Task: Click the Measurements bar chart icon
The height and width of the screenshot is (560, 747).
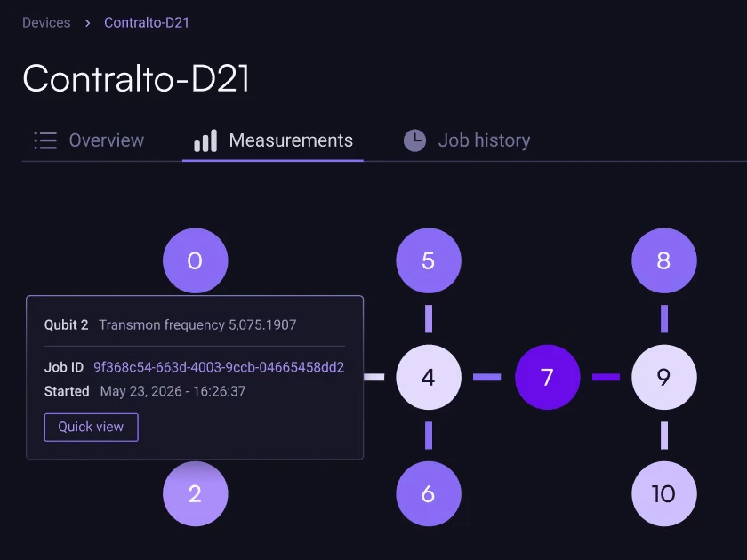Action: click(205, 140)
